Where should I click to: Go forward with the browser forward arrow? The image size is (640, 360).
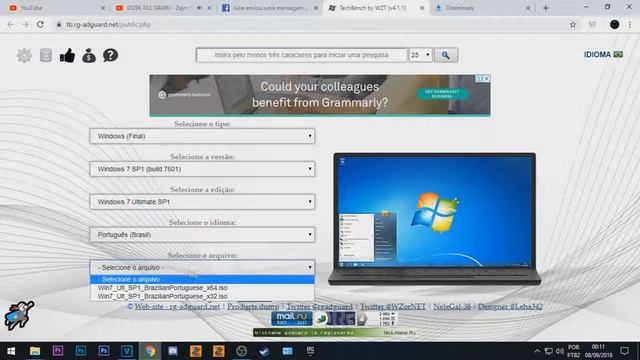coord(25,24)
